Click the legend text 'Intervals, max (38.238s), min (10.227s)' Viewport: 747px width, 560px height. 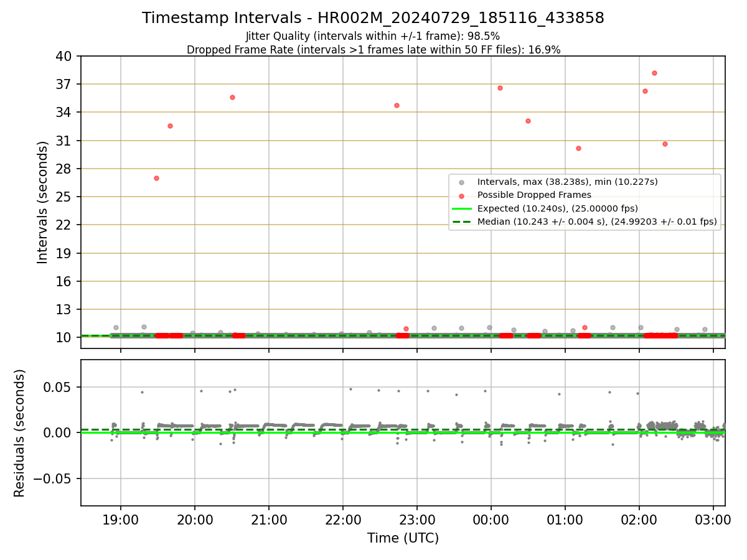click(567, 182)
